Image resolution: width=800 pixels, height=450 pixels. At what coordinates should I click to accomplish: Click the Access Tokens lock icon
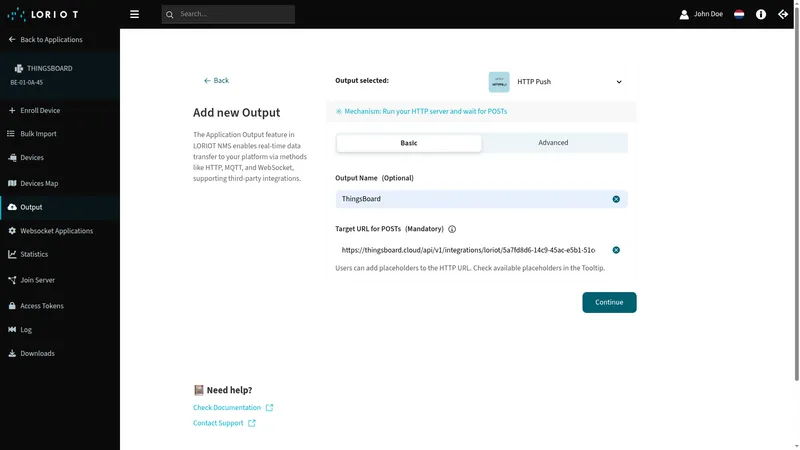tap(12, 306)
